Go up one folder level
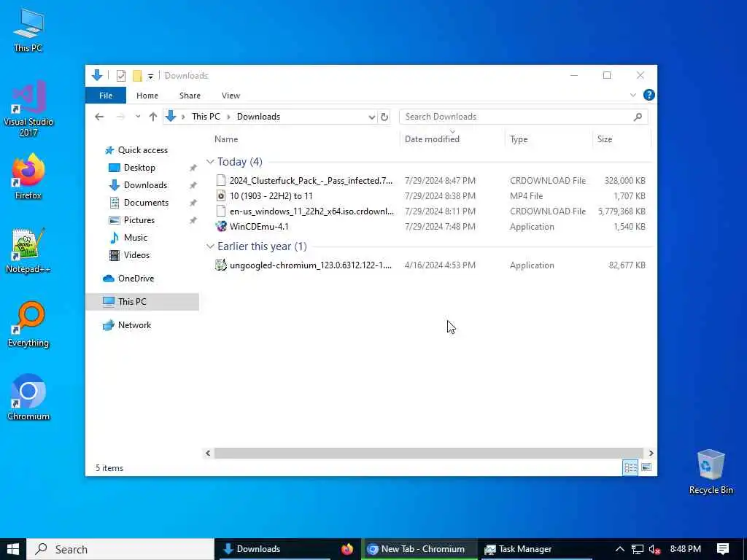The width and height of the screenshot is (747, 560). (153, 117)
